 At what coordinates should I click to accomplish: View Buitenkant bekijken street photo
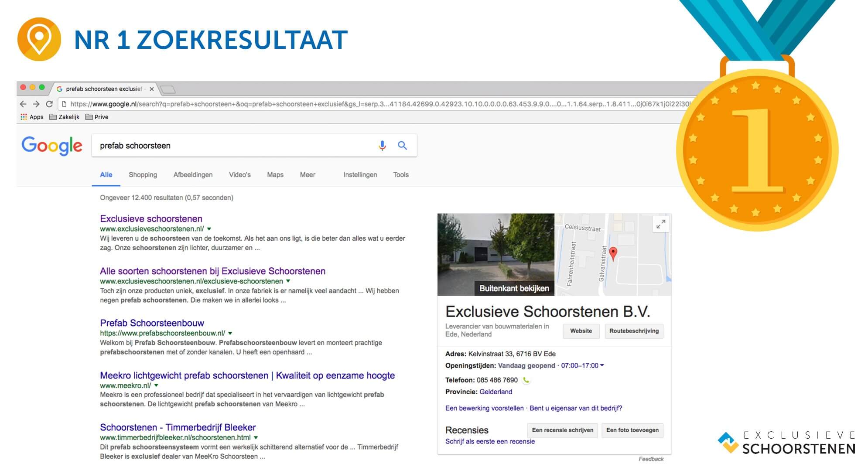[x=496, y=254]
